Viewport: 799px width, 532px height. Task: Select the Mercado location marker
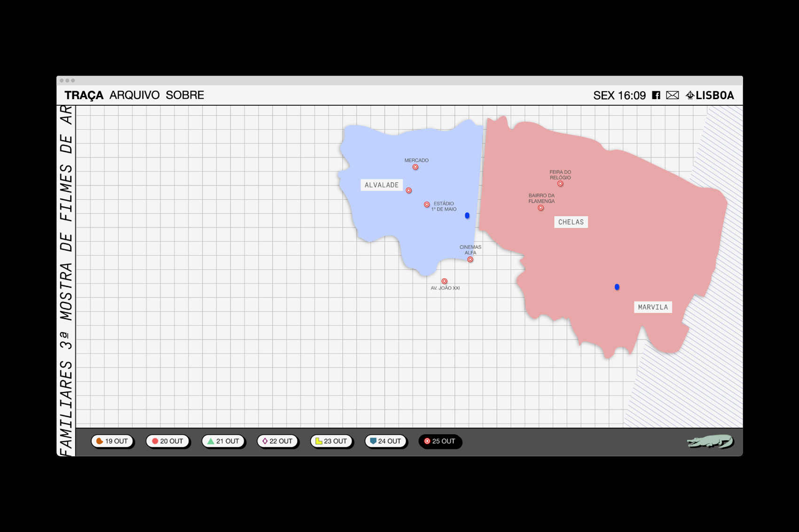click(415, 167)
